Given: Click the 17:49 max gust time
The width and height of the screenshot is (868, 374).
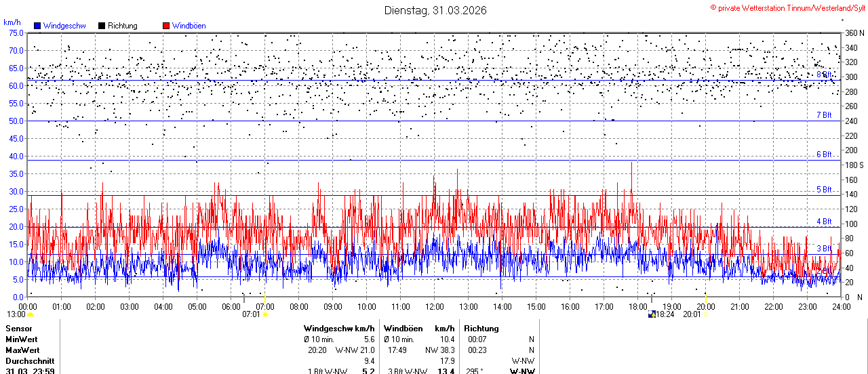Looking at the screenshot, I should pyautogui.click(x=397, y=350).
